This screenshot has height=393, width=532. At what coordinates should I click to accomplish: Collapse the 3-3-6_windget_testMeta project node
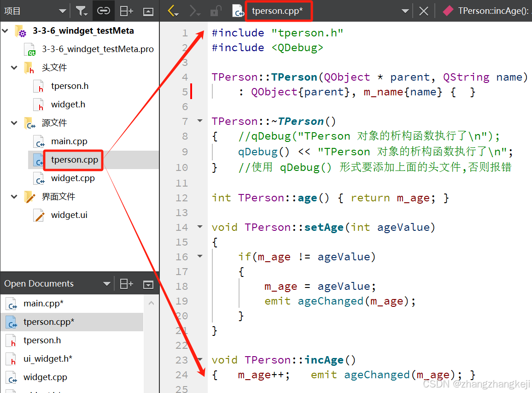[5, 31]
